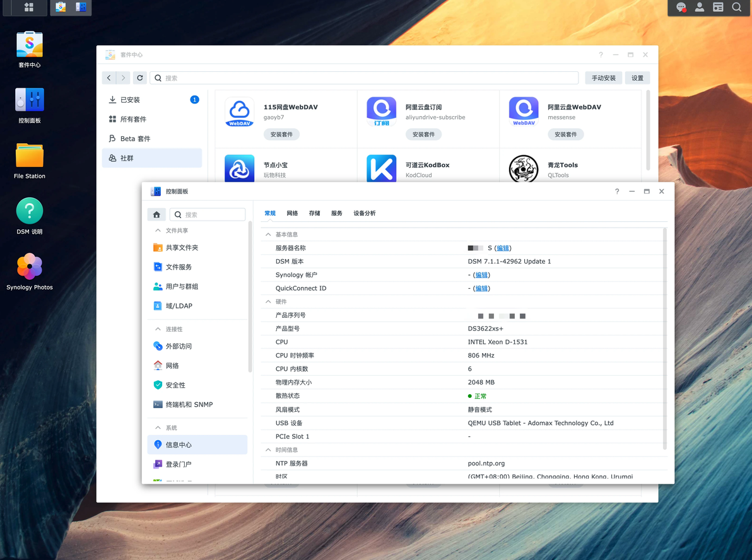Click 可道云KodBox package icon
752x560 pixels.
click(381, 168)
